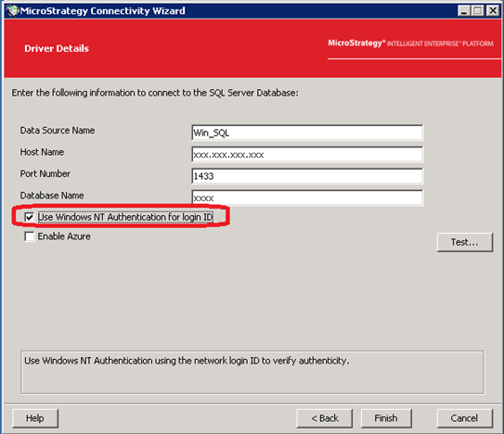
Task: Focus the Host Name input box
Action: (x=307, y=155)
